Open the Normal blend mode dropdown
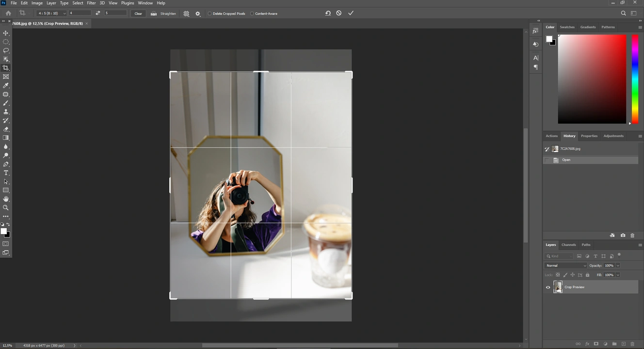644x349 pixels. coord(565,266)
